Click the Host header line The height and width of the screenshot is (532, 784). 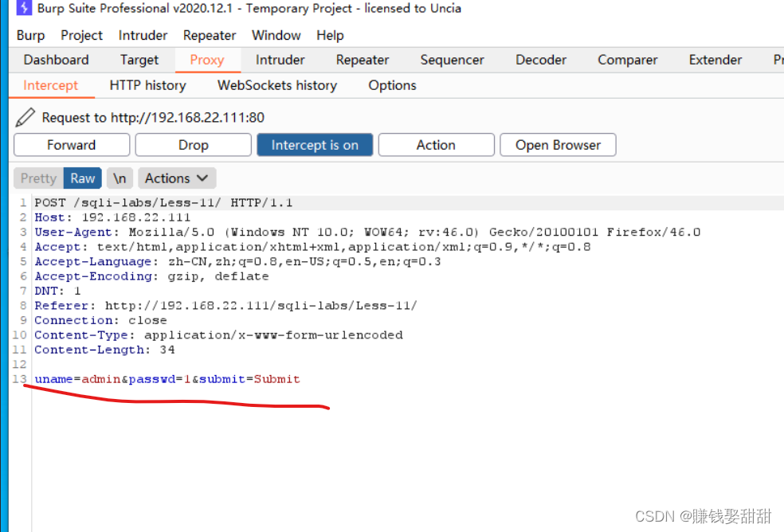pyautogui.click(x=112, y=217)
